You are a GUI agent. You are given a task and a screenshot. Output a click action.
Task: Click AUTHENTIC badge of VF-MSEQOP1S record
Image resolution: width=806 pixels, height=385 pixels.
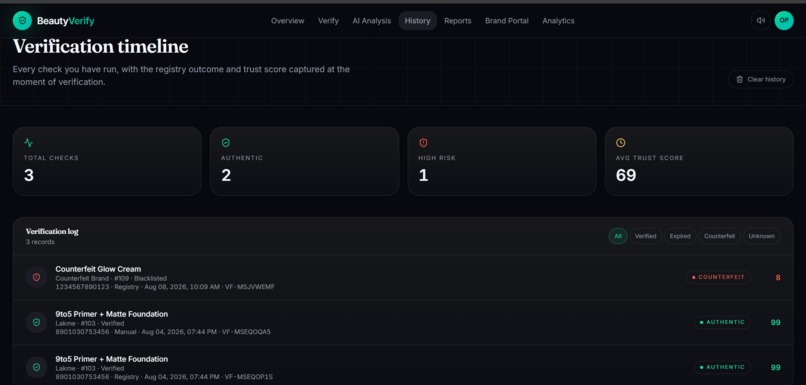click(722, 368)
